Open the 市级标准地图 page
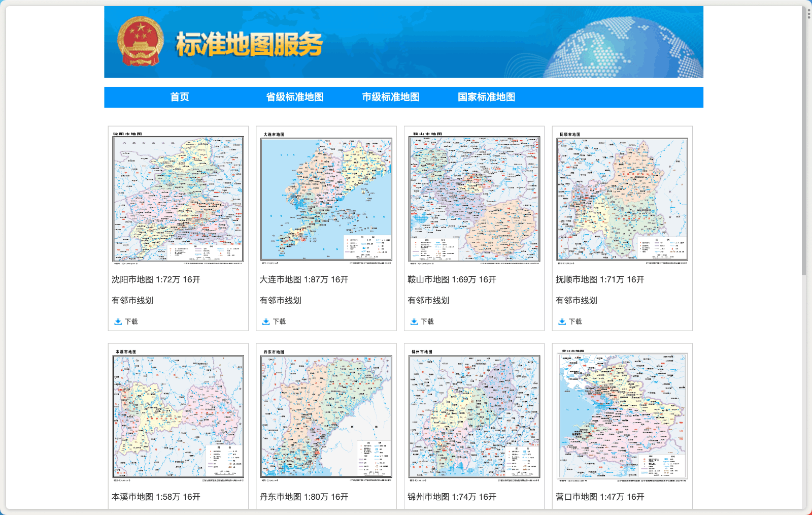The image size is (812, 515). coord(391,96)
